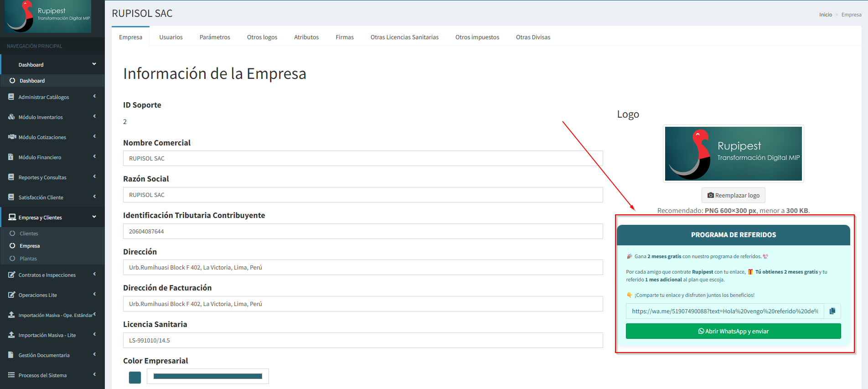Expand Módulo Inventarios chevron

pos(94,116)
